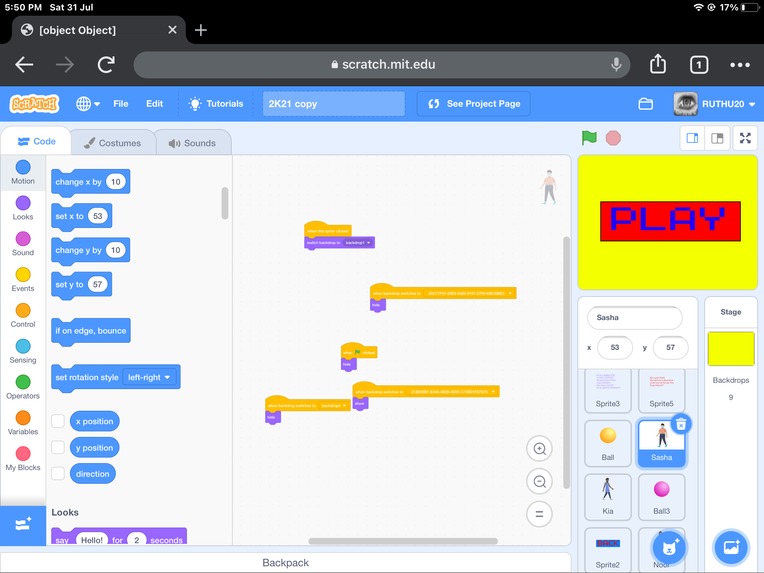Screen dimensions: 764x573
Task: Switch to large stage layout
Action: click(x=717, y=138)
